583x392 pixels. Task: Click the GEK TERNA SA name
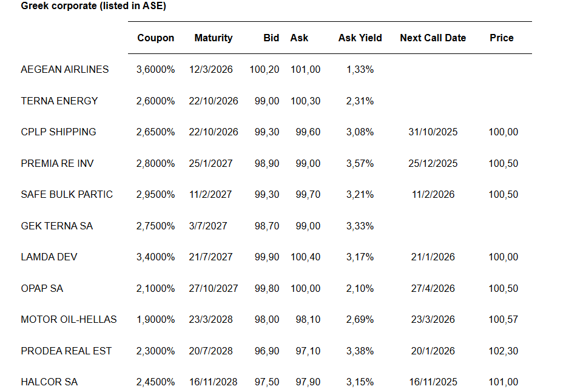pyautogui.click(x=57, y=226)
